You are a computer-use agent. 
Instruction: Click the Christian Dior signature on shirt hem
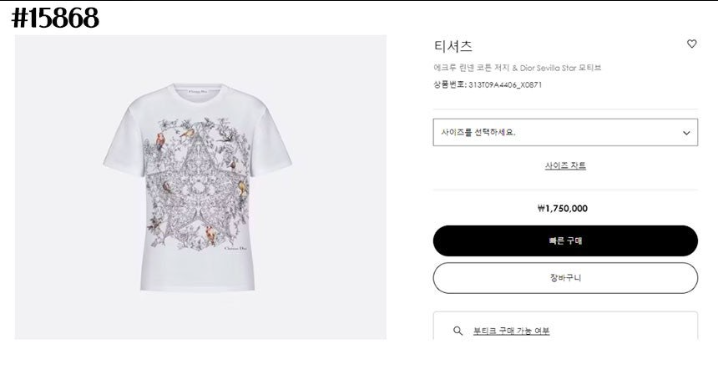coord(236,248)
